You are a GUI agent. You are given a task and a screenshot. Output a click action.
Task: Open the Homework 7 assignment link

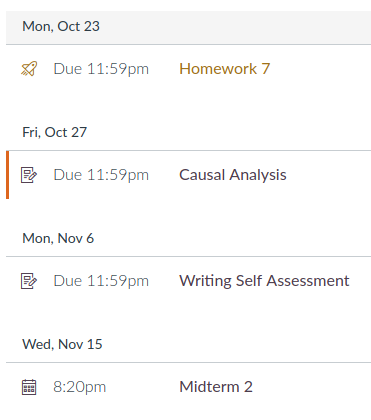point(224,69)
